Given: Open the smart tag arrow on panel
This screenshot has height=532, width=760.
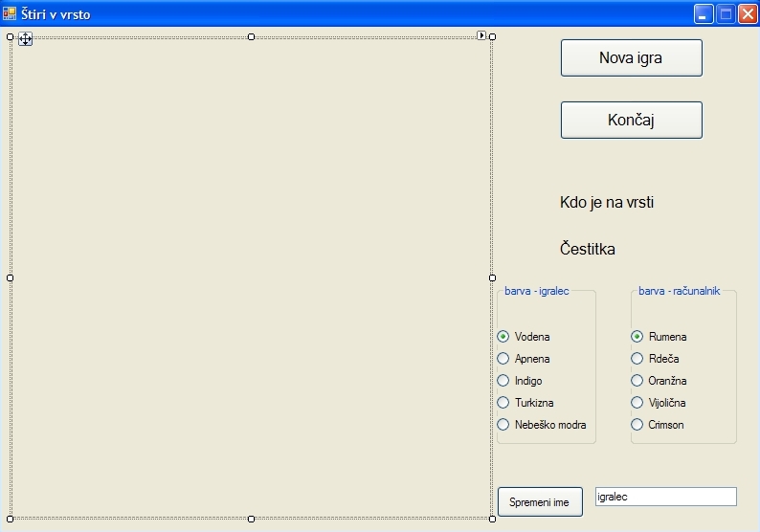Looking at the screenshot, I should point(481,35).
